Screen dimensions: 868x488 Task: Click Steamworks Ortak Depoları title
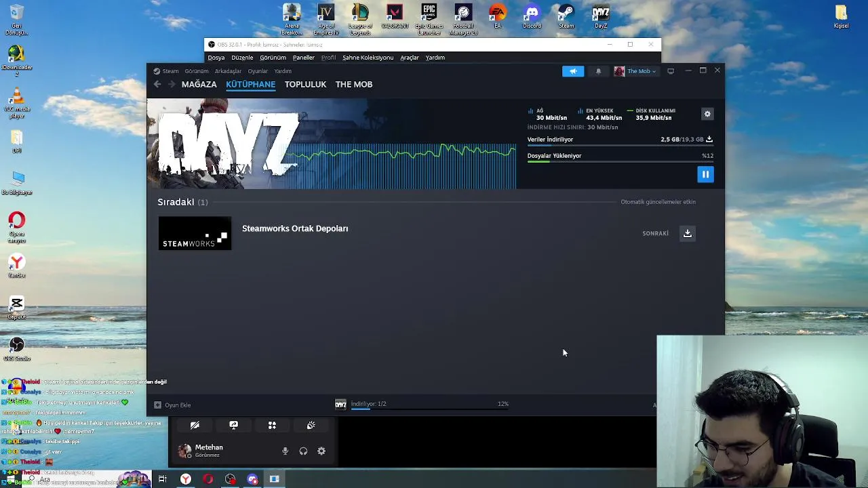click(x=295, y=228)
